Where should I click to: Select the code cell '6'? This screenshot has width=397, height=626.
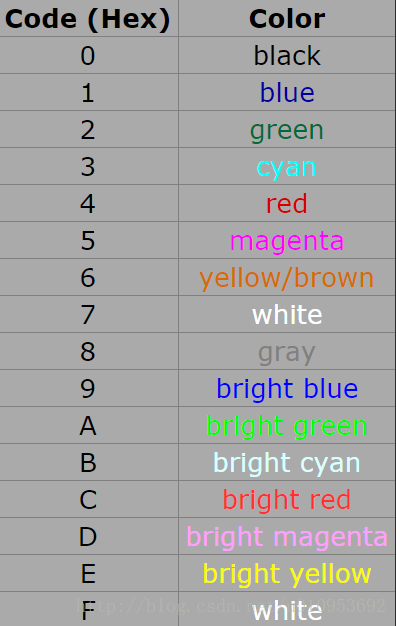(x=89, y=277)
